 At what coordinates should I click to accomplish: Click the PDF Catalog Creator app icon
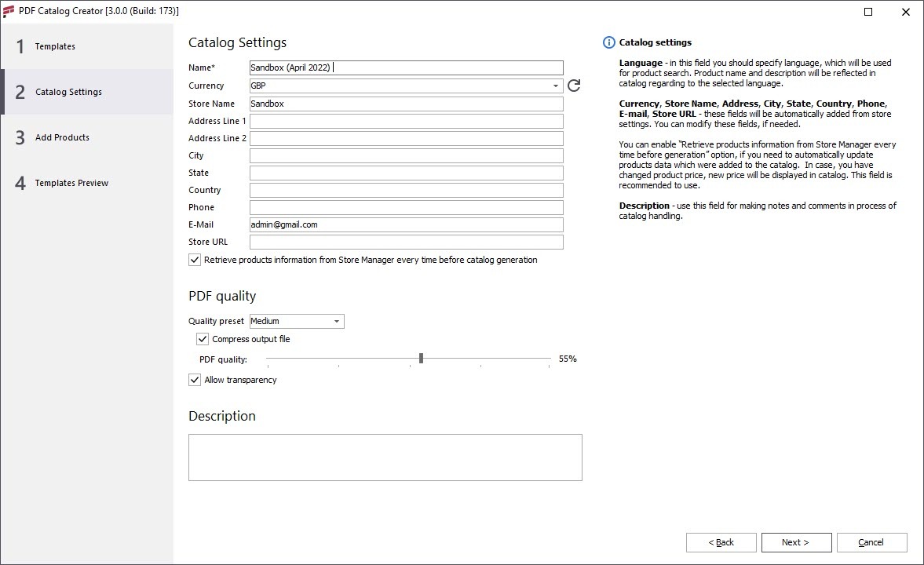click(x=9, y=11)
